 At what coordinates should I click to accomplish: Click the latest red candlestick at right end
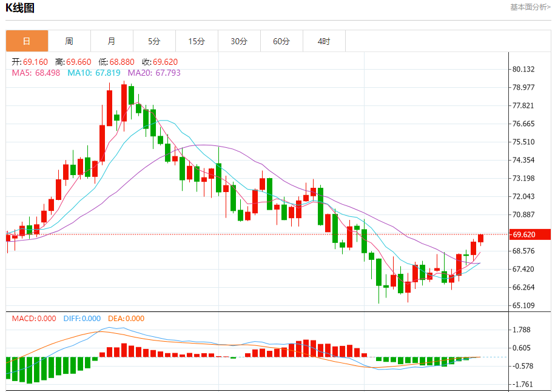pos(480,238)
